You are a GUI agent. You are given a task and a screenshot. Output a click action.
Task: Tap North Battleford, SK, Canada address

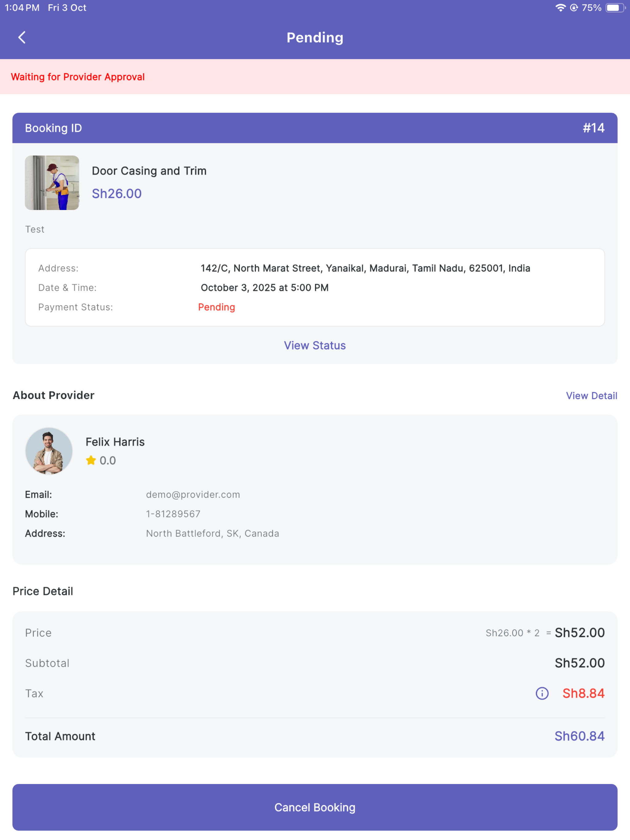pos(212,533)
